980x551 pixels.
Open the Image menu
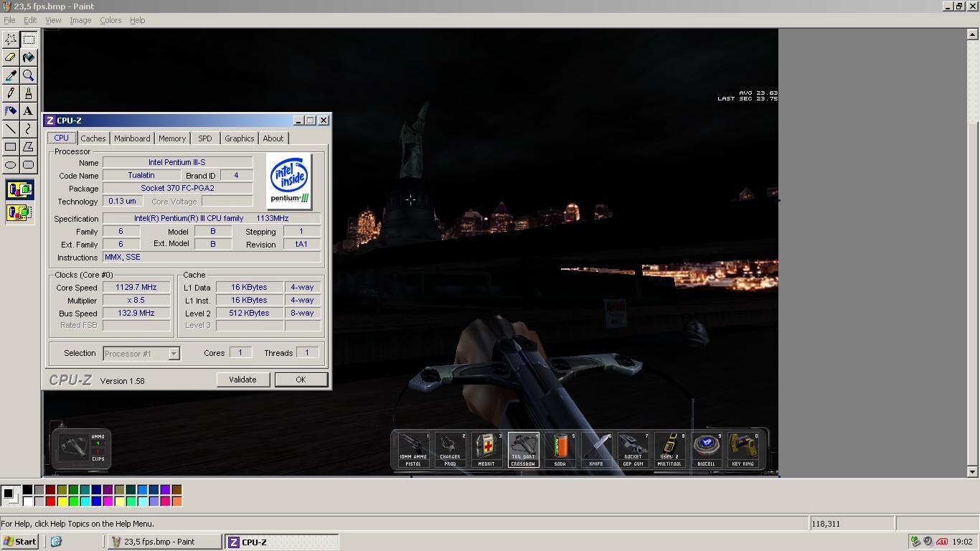80,20
